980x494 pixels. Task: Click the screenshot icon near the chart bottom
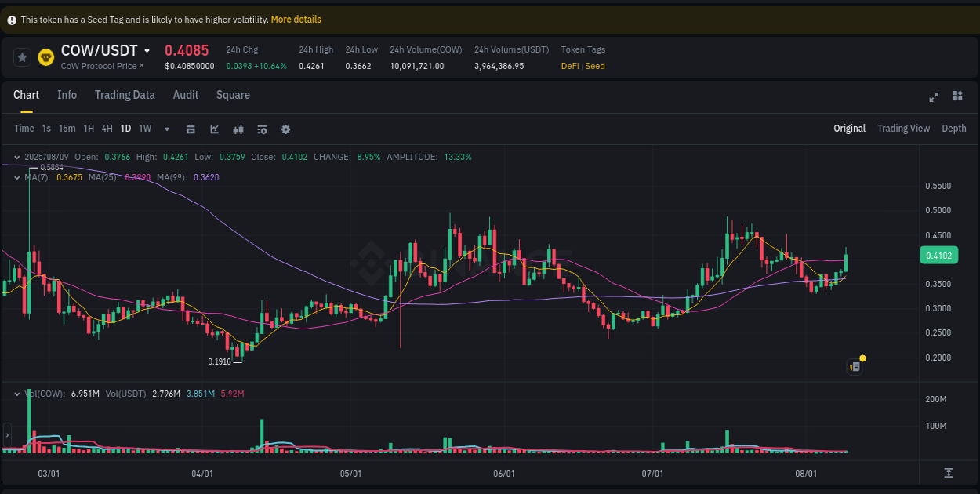[x=855, y=366]
